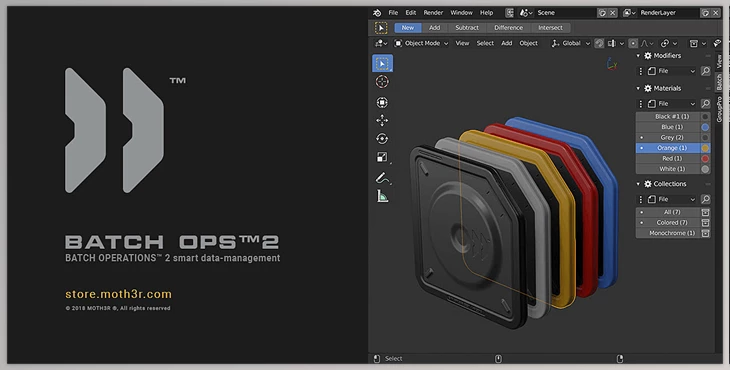Click the active tool select-box icon in tool settings
The width and height of the screenshot is (730, 370).
pyautogui.click(x=381, y=28)
